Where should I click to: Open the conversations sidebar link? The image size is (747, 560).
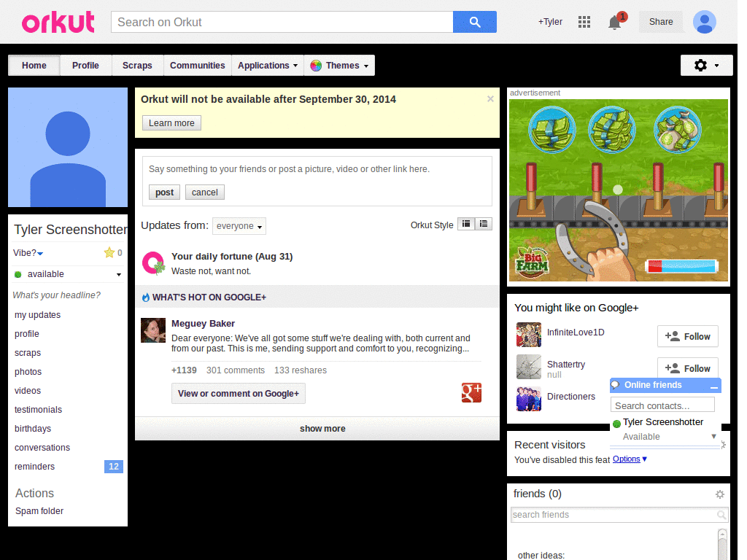[x=42, y=448]
